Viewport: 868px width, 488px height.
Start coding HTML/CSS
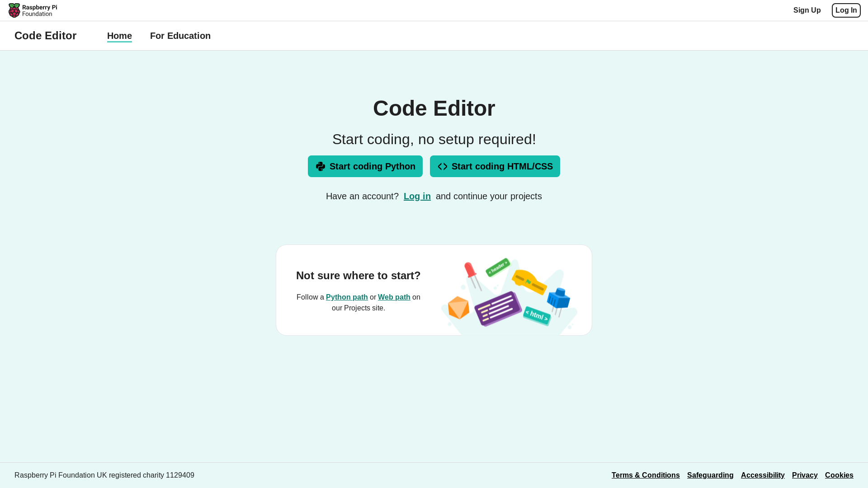(x=495, y=166)
